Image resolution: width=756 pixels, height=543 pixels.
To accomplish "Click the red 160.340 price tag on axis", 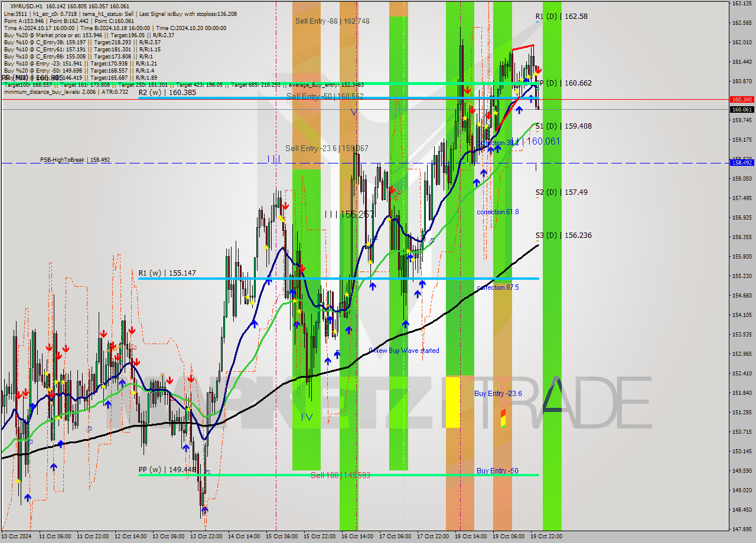I will click(742, 100).
